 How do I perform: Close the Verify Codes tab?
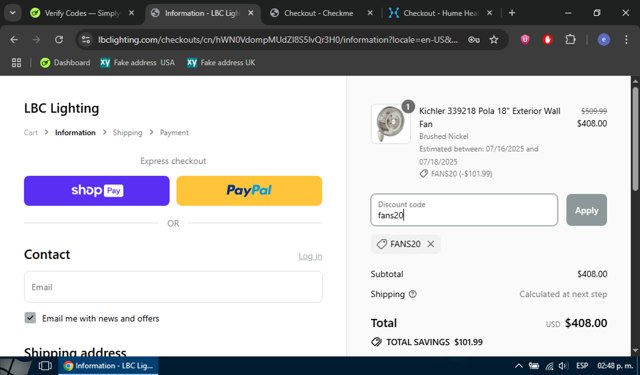(x=131, y=13)
